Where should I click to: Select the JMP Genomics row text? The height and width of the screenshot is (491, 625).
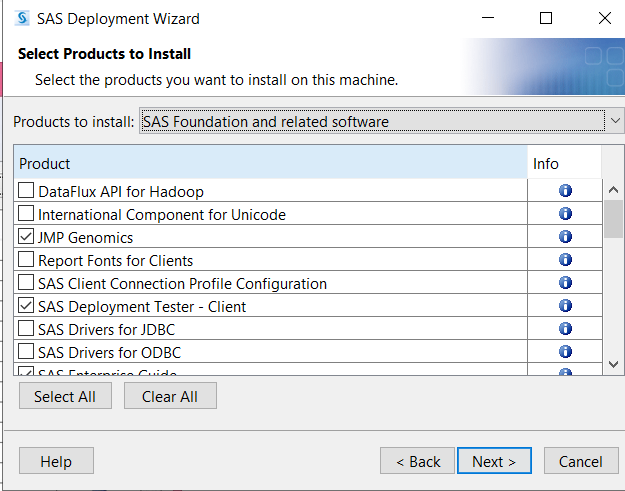pos(85,238)
